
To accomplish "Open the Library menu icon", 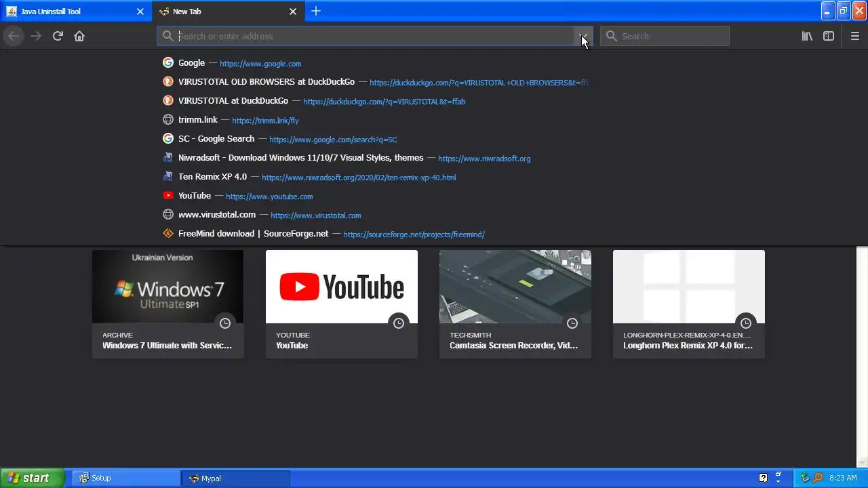I will coord(807,36).
